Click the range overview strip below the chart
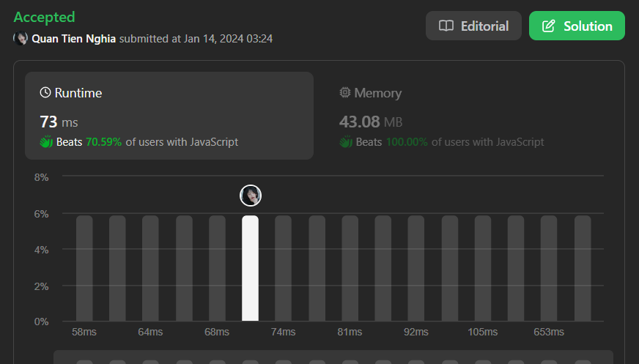639x364 pixels. (333, 357)
